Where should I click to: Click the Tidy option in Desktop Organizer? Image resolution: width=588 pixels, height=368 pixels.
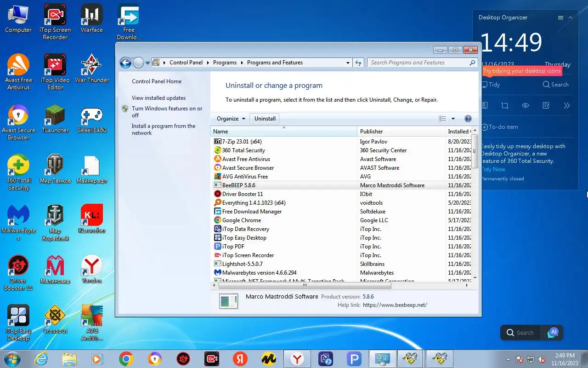[x=491, y=85]
